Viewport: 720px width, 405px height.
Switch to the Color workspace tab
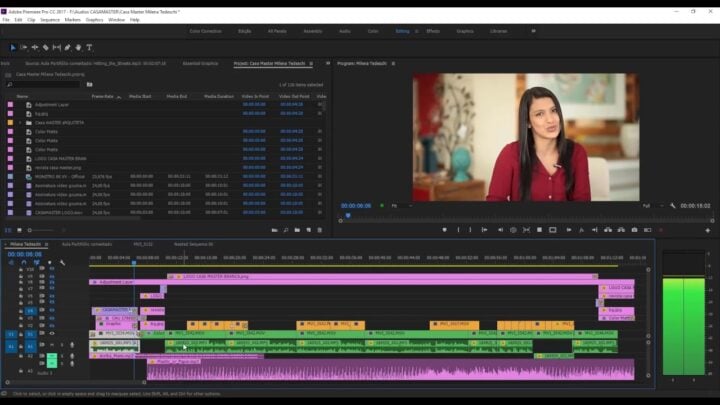[372, 31]
